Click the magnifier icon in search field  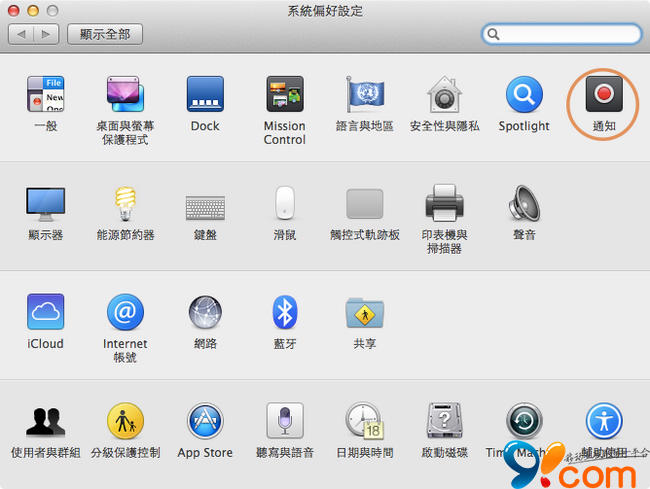tap(493, 34)
